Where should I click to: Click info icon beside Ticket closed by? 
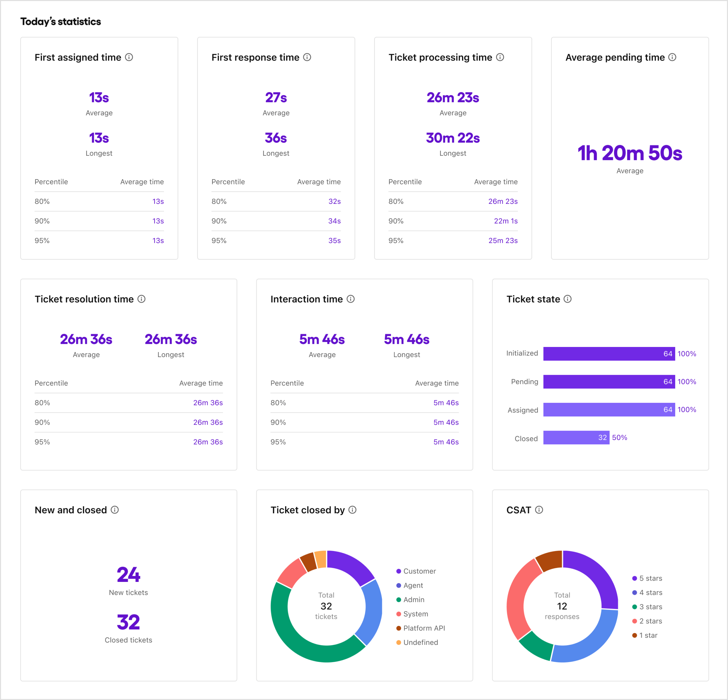[x=352, y=510]
